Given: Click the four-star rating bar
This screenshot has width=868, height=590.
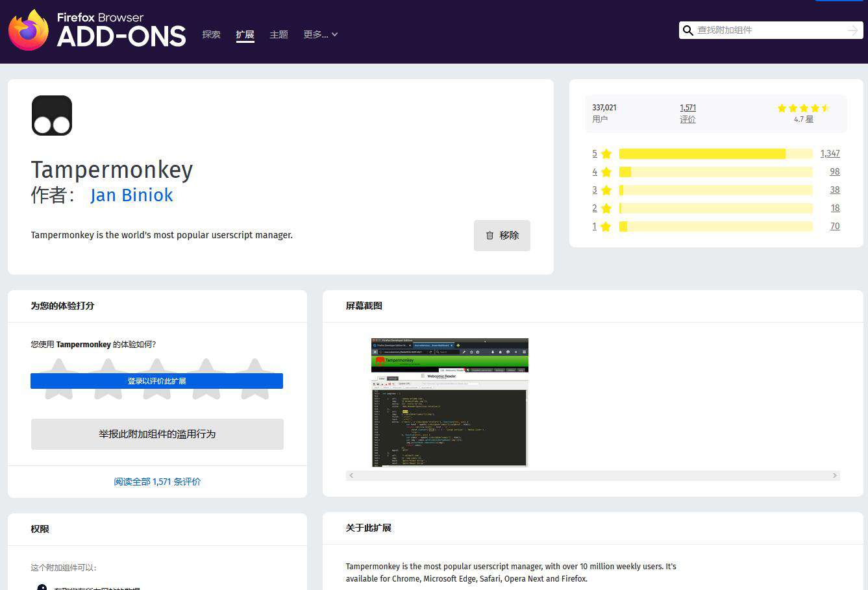Looking at the screenshot, I should click(715, 172).
